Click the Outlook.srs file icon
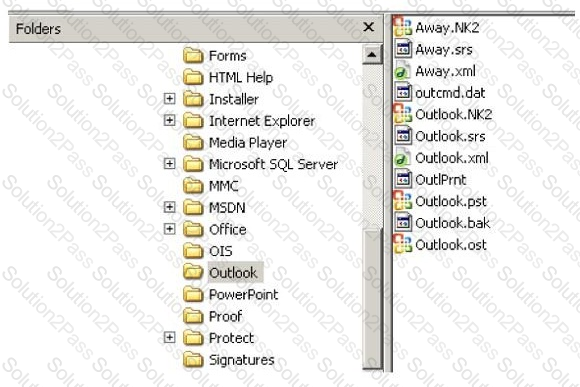 [x=403, y=136]
